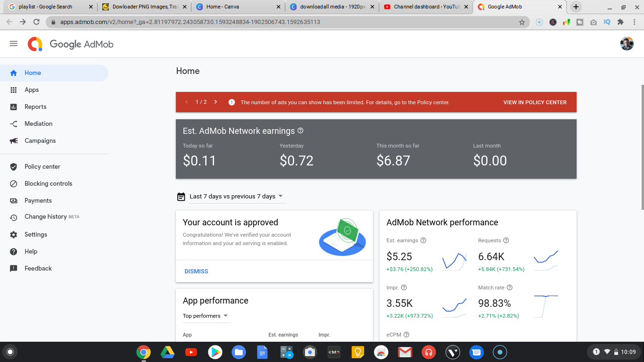
Task: Reload the page
Action: pos(36,22)
